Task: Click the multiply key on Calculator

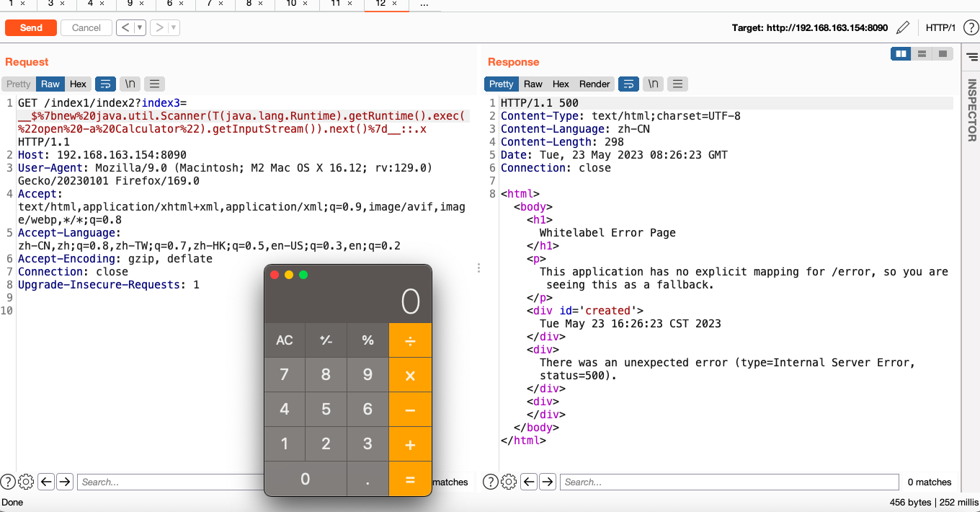Action: click(410, 375)
